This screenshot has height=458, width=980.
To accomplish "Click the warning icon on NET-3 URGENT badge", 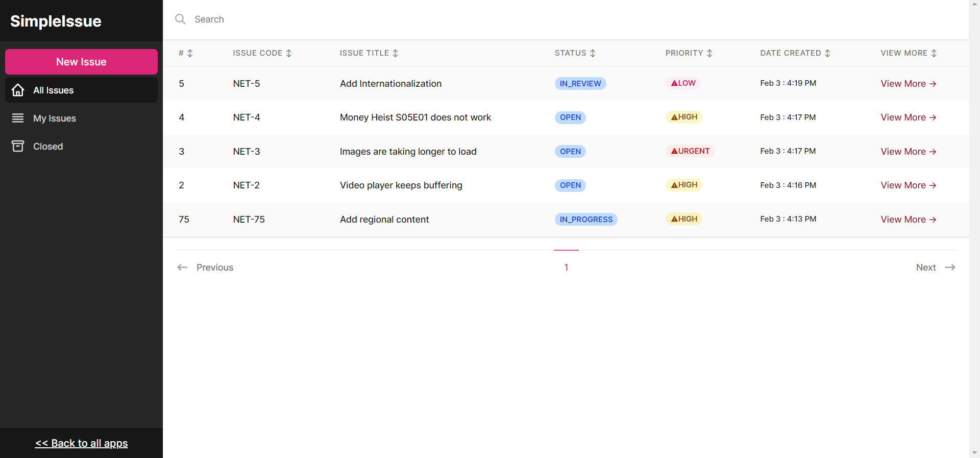I will point(674,151).
